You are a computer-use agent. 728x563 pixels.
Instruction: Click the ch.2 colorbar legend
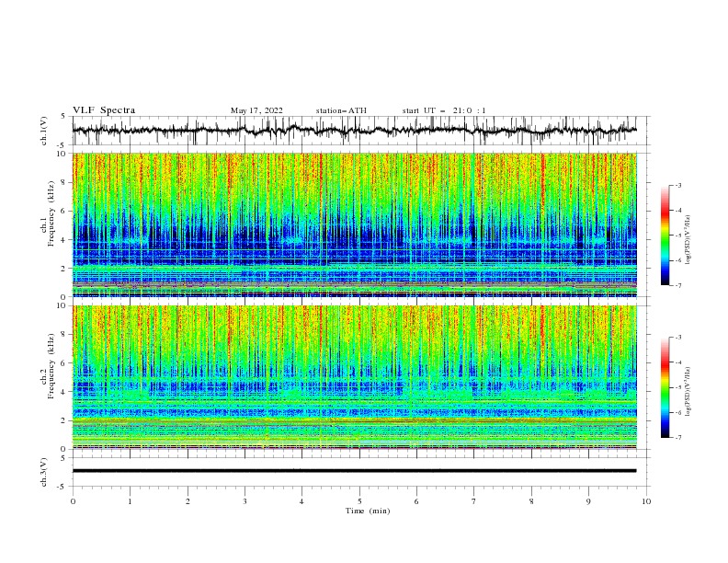tap(665, 387)
